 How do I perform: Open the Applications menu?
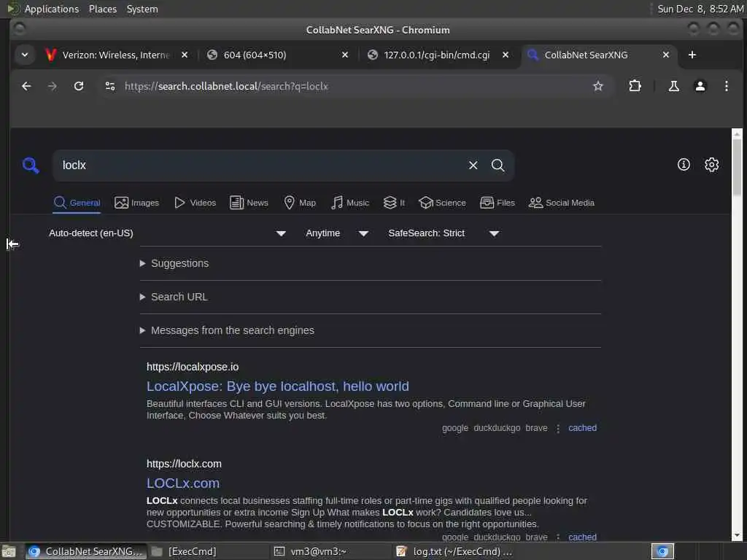click(x=52, y=9)
